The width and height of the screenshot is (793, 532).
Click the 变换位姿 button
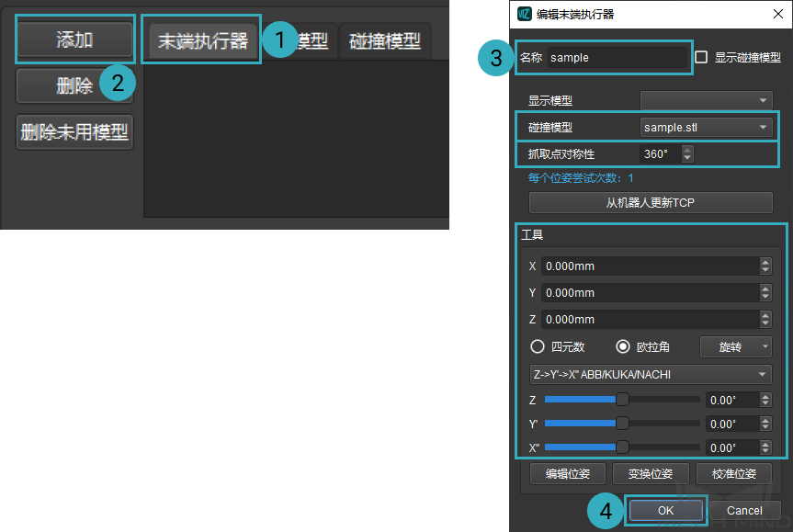pos(651,474)
